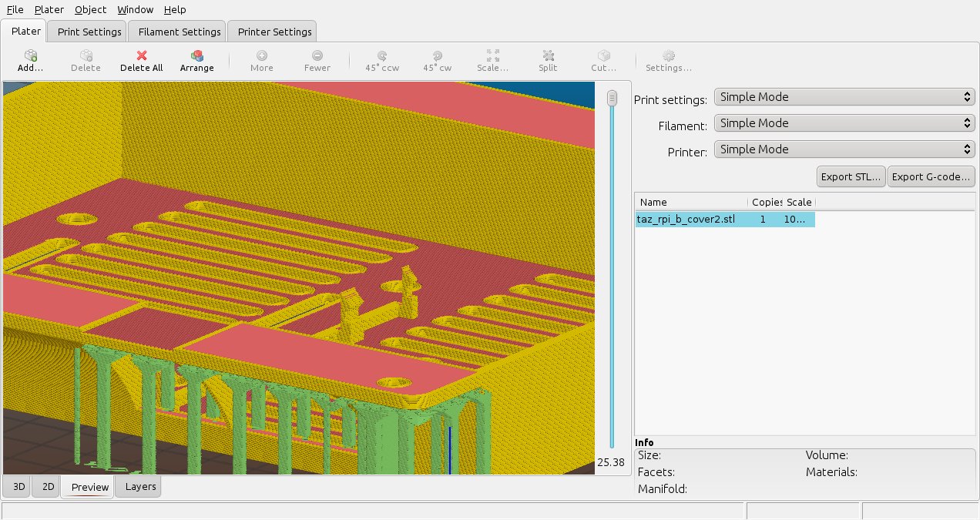Viewport: 980px width, 520px height.
Task: Open the Printer profile dropdown
Action: [844, 149]
